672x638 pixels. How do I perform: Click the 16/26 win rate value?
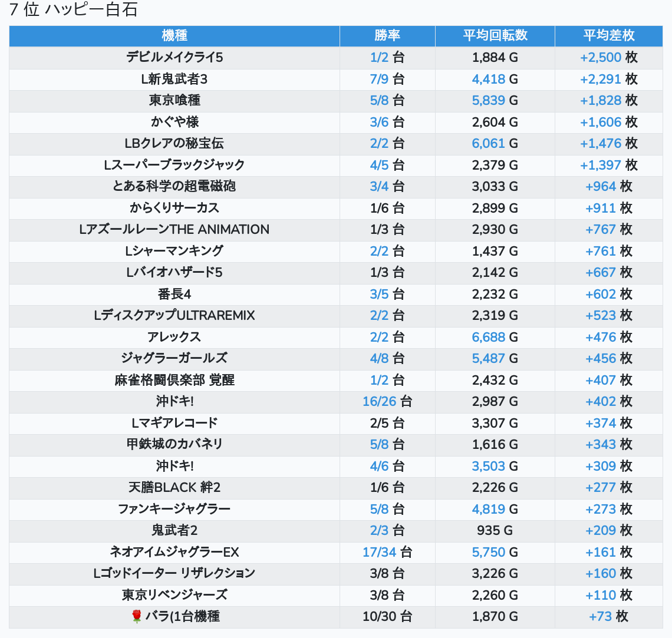(379, 402)
